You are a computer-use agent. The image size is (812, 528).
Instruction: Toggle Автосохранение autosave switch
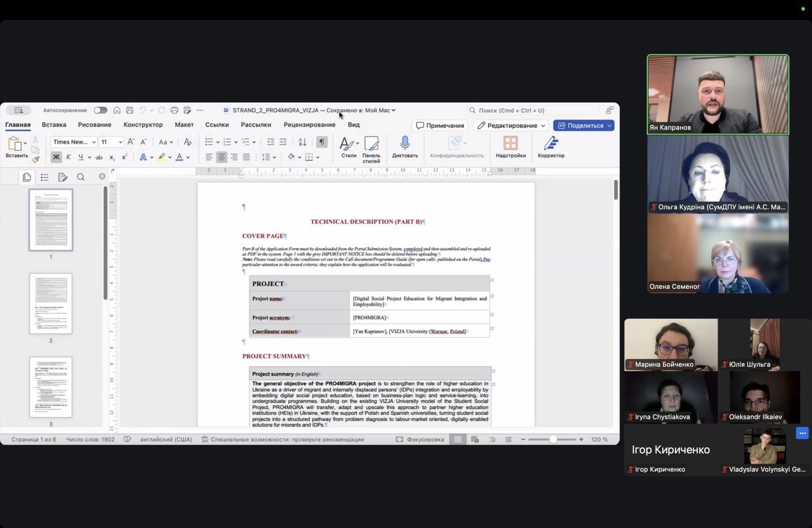click(x=100, y=110)
